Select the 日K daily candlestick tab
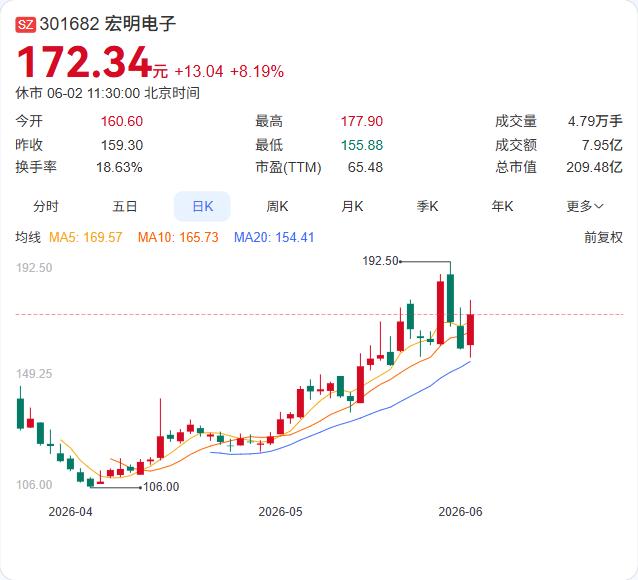Viewport: 638px width, 580px height. click(x=202, y=206)
